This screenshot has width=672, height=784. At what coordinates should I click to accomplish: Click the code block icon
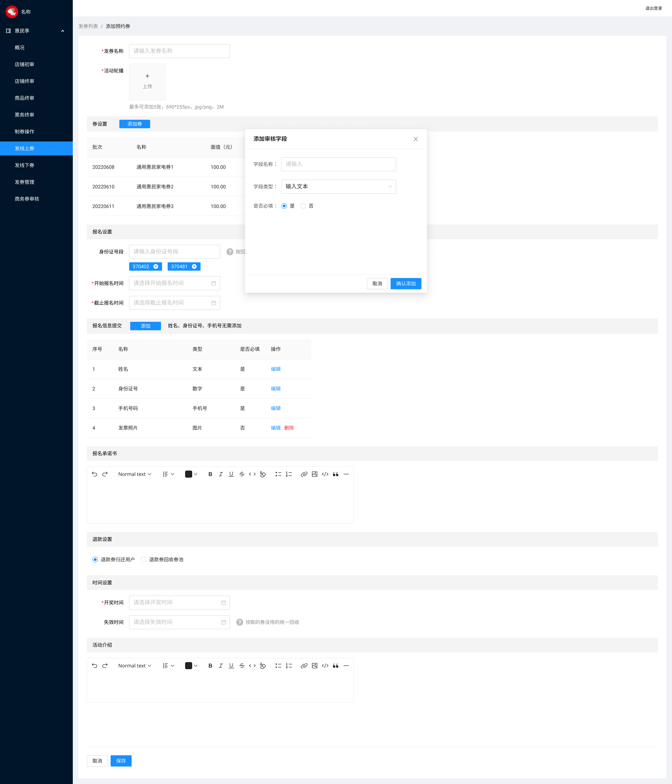[325, 474]
